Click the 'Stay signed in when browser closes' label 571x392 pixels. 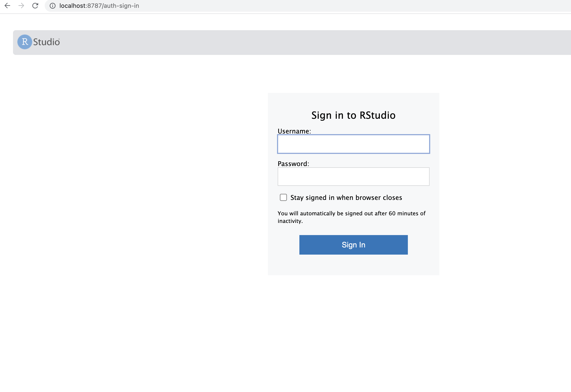pos(346,198)
